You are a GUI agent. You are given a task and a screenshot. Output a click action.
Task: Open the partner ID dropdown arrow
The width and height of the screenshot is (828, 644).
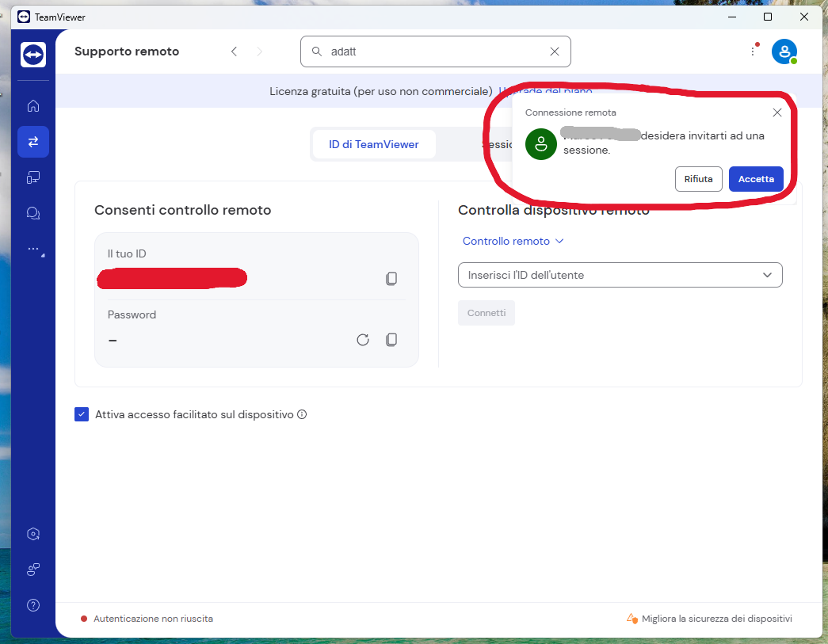(x=767, y=275)
